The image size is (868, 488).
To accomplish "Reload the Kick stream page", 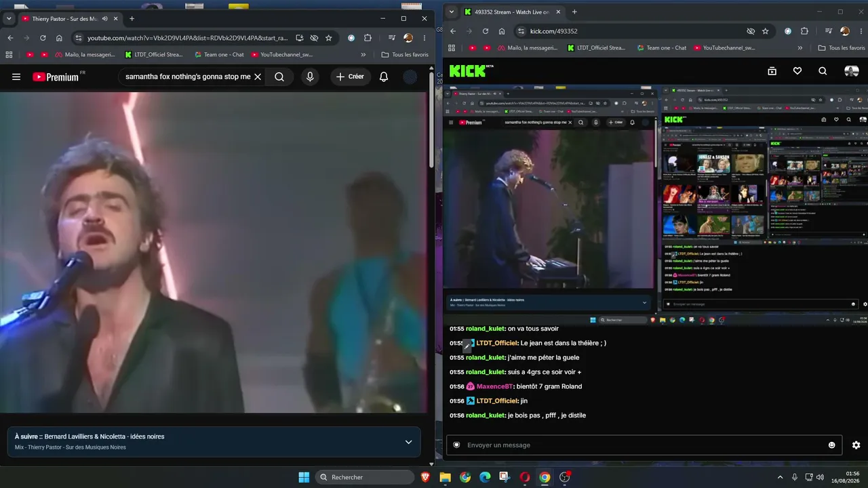I will pos(486,31).
